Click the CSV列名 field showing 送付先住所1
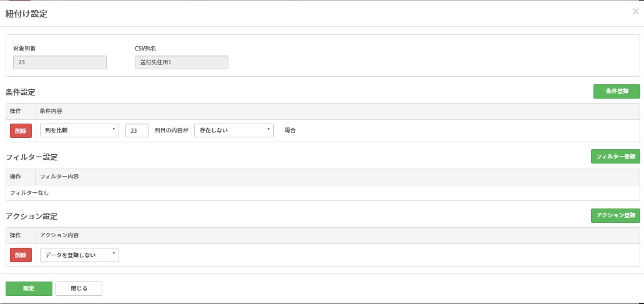This screenshot has height=304, width=644. point(181,62)
